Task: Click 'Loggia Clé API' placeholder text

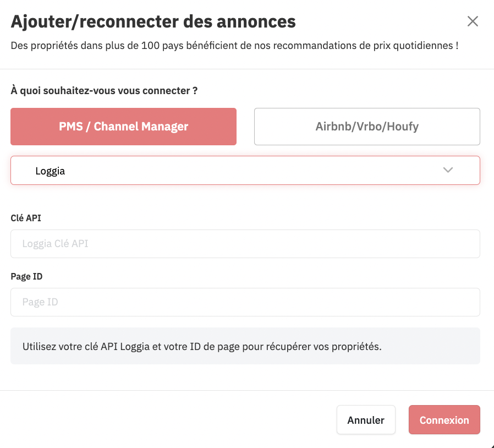Action: pos(55,244)
